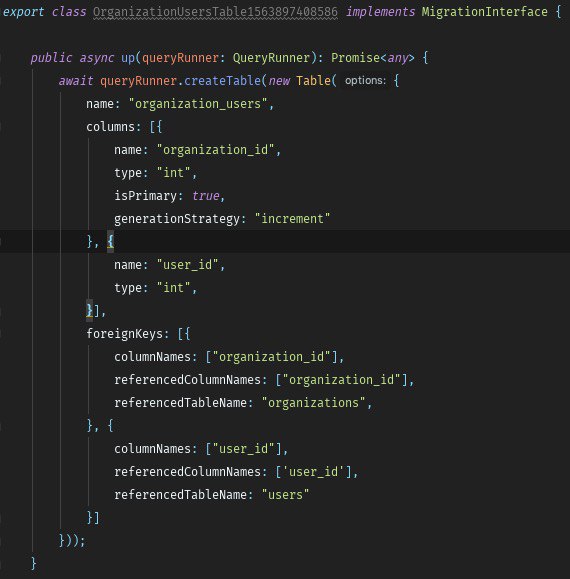Click queryRunner before .createTable
Viewport: 570px width, 579px height.
[138, 81]
